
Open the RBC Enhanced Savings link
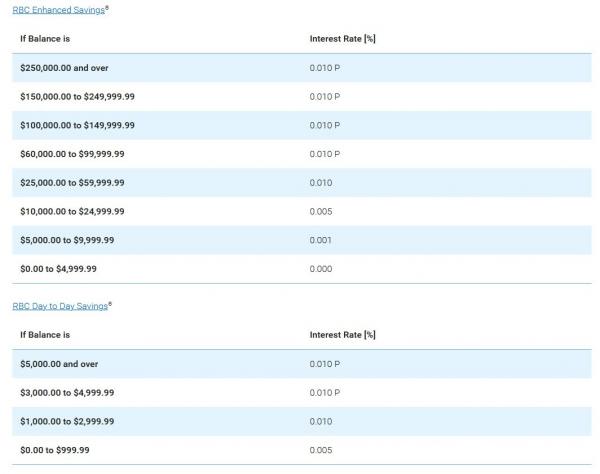pos(58,10)
